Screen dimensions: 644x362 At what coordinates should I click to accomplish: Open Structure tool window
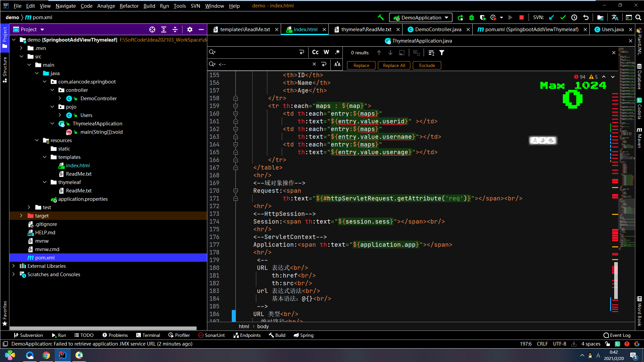(x=5, y=69)
